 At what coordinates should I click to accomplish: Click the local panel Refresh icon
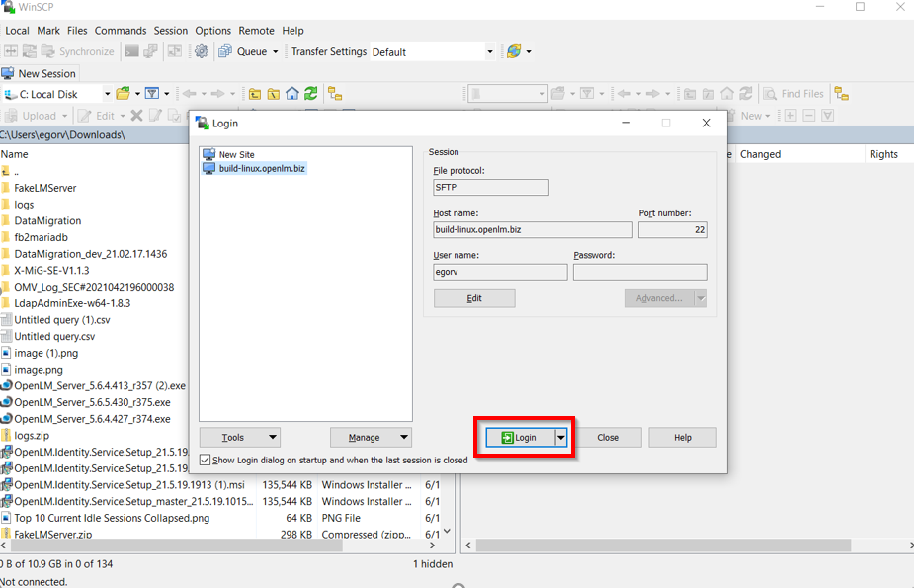coord(310,94)
